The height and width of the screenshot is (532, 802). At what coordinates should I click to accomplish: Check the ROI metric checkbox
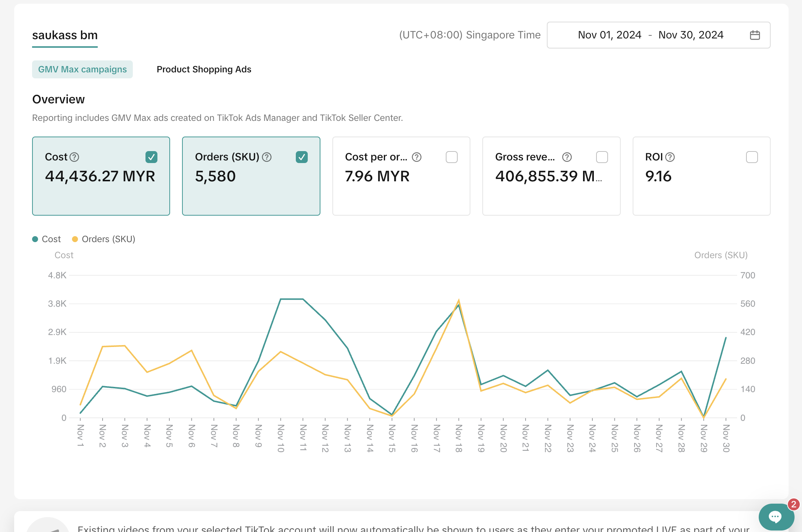pos(752,157)
